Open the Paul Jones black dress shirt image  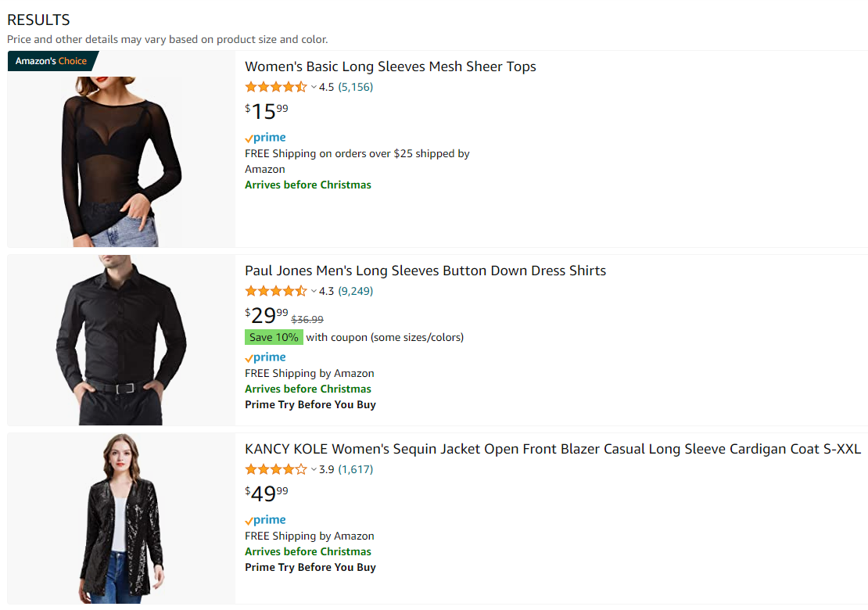click(121, 340)
